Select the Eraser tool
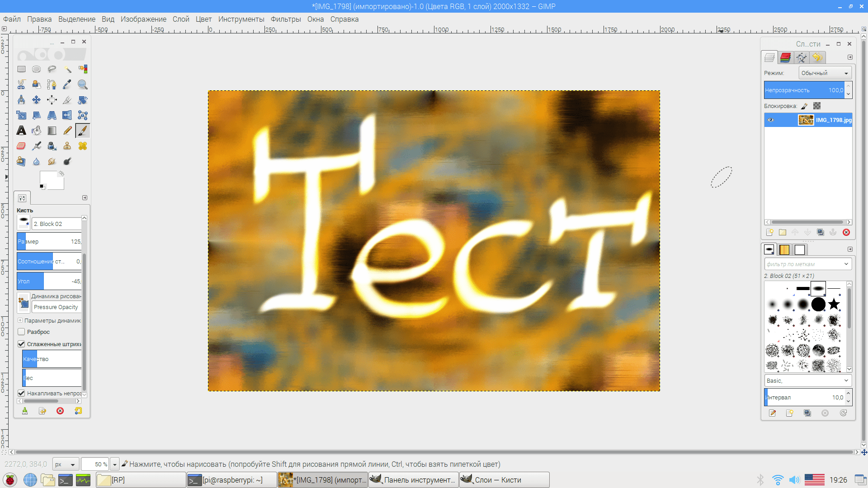868x488 pixels. tap(21, 146)
